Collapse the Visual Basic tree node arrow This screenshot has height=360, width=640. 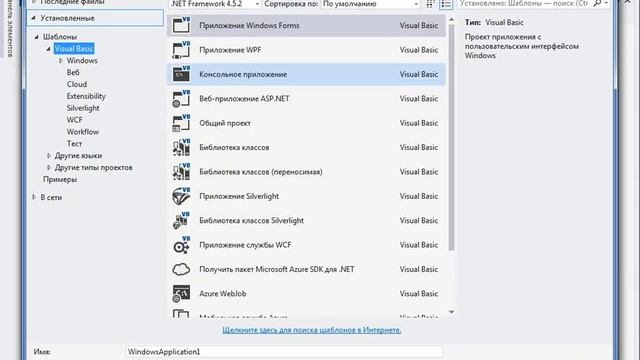48,49
